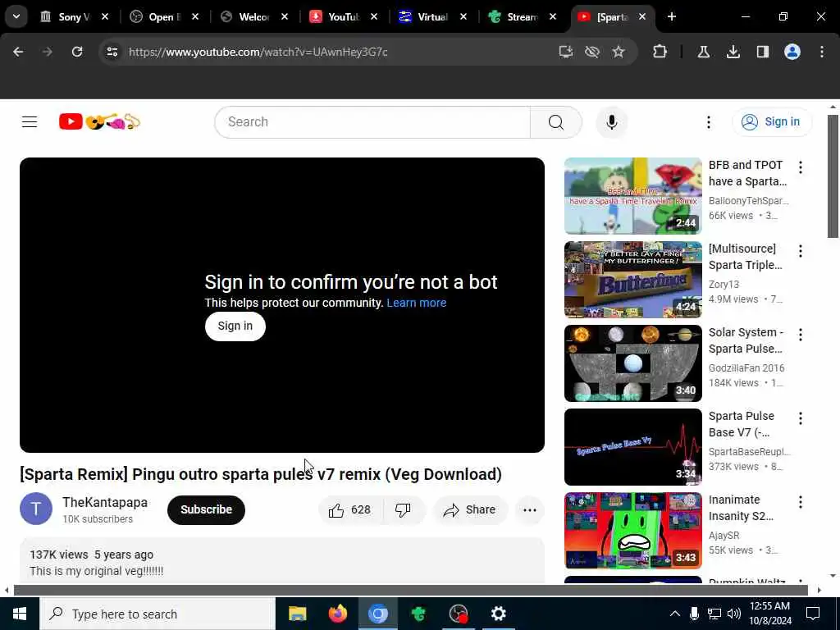This screenshot has width=840, height=630.
Task: View site information icon in address bar
Action: 112,52
